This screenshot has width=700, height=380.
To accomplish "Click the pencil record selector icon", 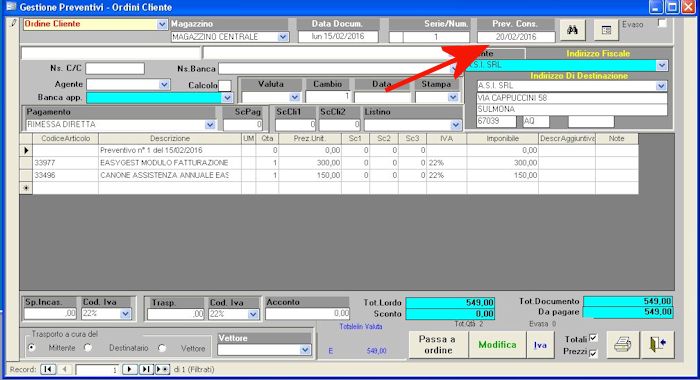I will 13,23.
